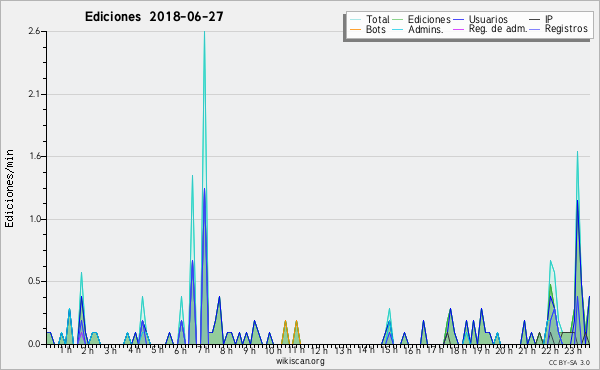
Task: Click the CC BY-SA 3.0 license text
Action: [x=569, y=362]
